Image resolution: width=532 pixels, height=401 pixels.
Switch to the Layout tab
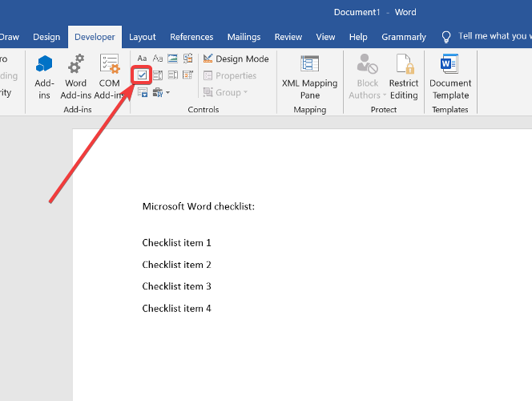[143, 37]
